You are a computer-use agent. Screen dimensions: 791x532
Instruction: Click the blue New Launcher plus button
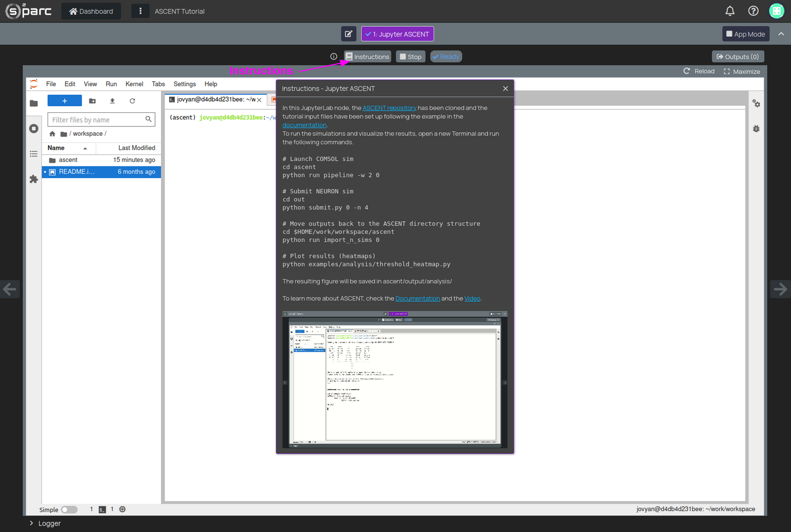click(x=65, y=101)
